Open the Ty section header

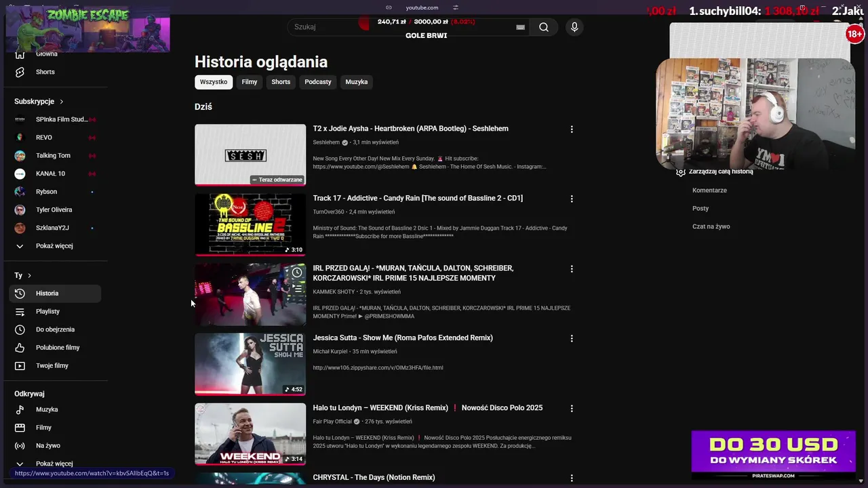[x=23, y=275]
